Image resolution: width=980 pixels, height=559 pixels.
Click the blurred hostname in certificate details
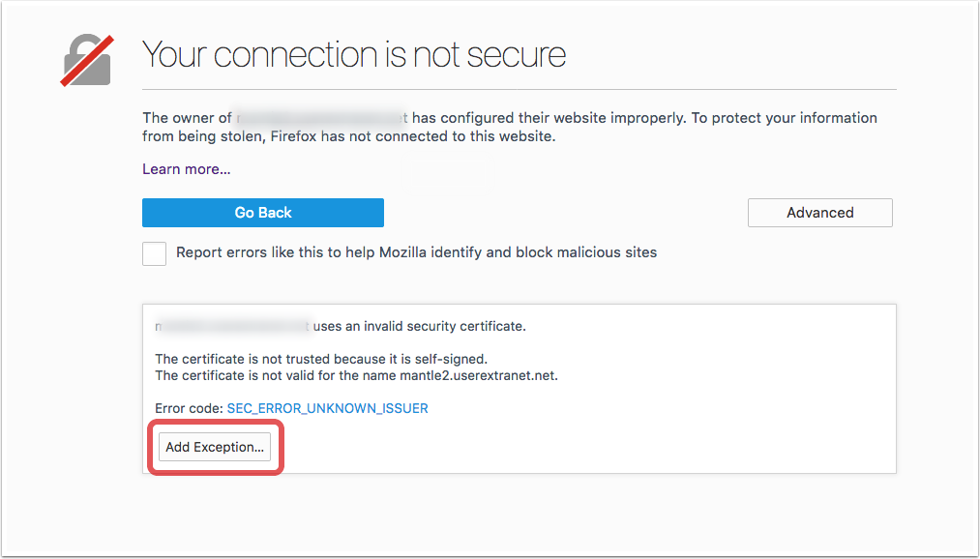[232, 327]
